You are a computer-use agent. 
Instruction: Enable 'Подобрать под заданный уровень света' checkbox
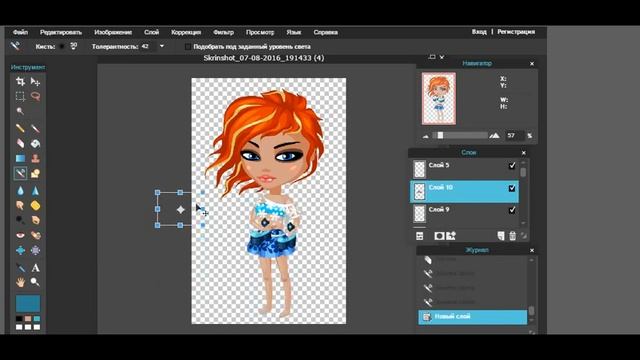coord(187,47)
